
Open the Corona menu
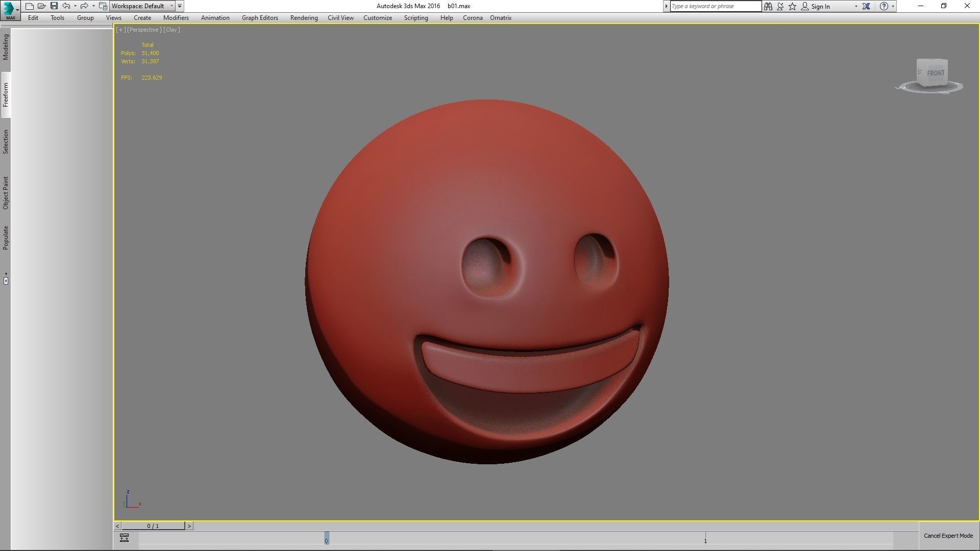473,18
